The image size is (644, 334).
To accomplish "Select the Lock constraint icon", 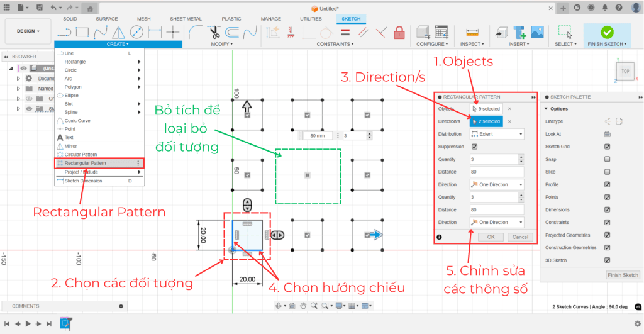I will pos(399,32).
